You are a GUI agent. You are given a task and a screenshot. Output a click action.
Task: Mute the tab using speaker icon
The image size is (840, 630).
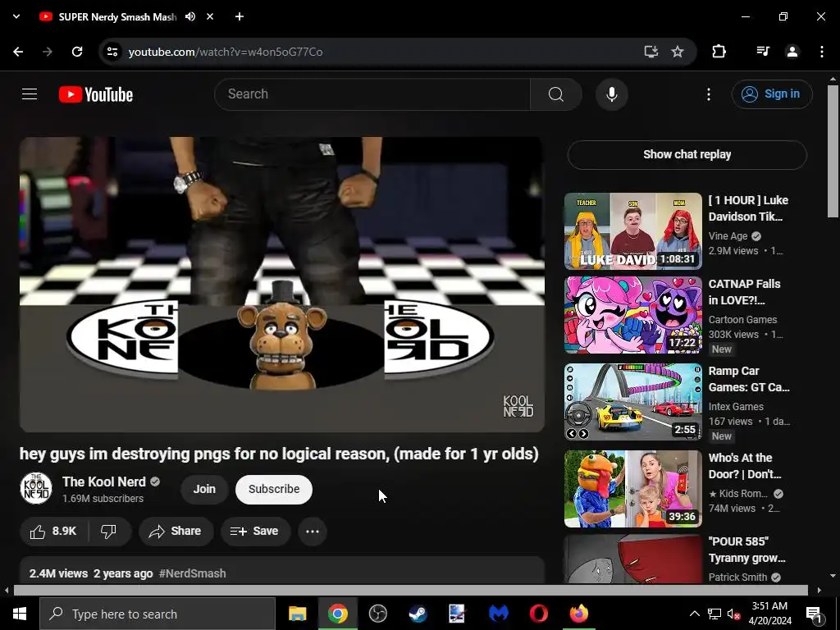click(x=190, y=16)
